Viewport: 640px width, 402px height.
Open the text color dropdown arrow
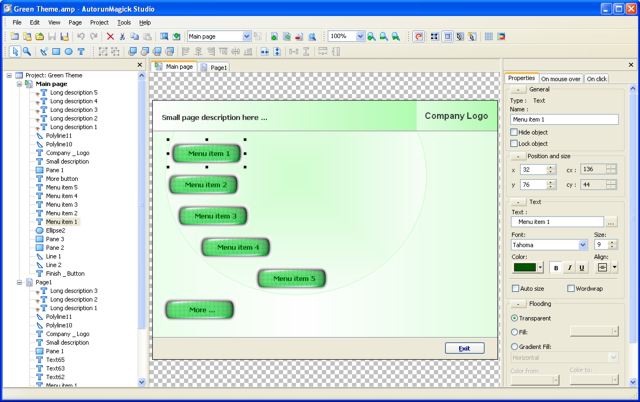click(540, 267)
